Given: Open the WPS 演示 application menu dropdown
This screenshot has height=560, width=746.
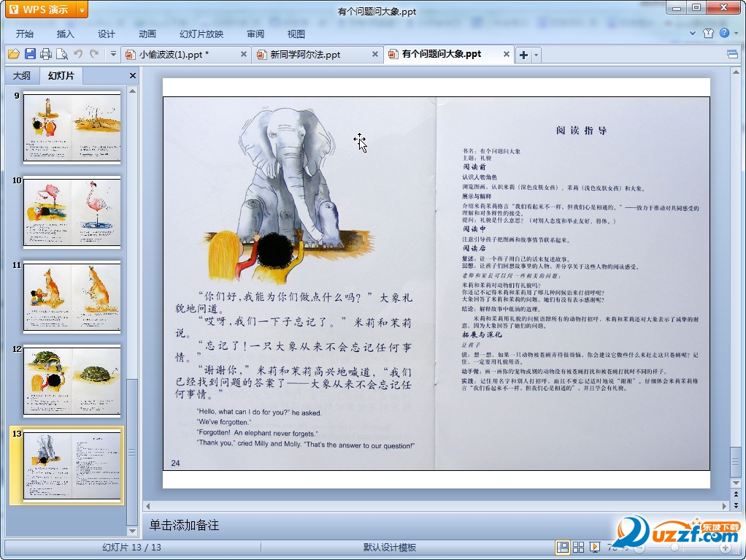Looking at the screenshot, I should (x=82, y=9).
